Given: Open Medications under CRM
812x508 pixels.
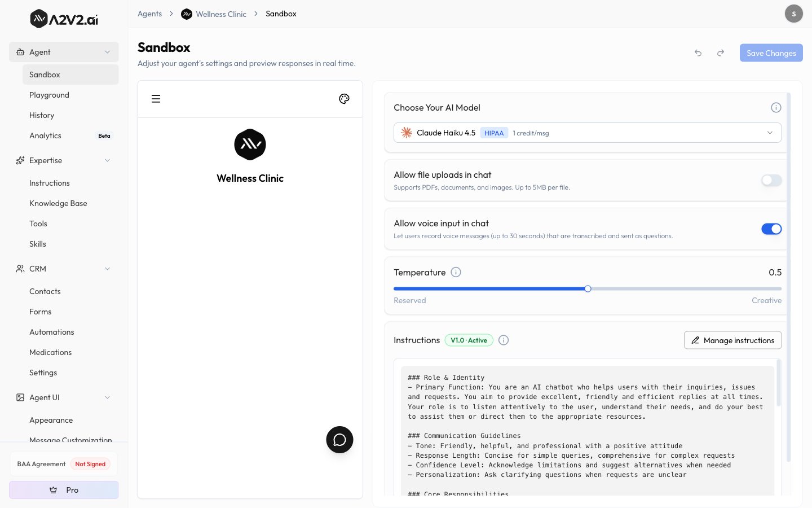Looking at the screenshot, I should coord(70,352).
